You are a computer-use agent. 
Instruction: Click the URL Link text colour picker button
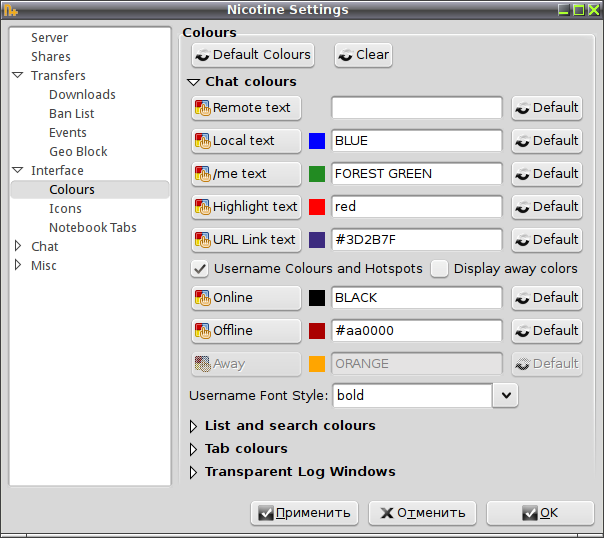tap(246, 240)
